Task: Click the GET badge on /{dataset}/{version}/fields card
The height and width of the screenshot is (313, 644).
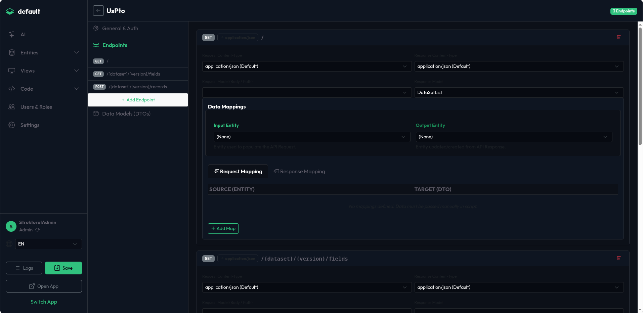Action: pyautogui.click(x=208, y=259)
